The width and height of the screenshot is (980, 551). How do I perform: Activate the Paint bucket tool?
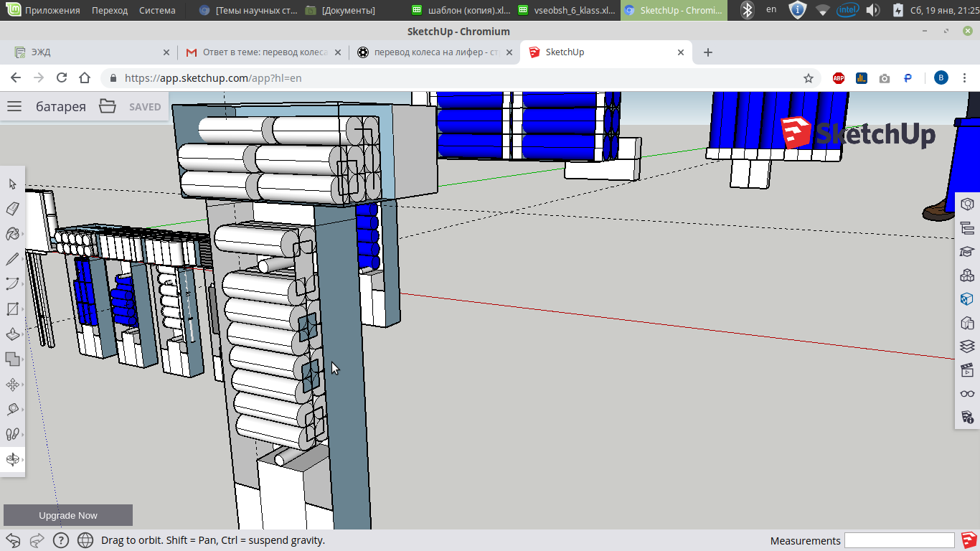pos(12,234)
